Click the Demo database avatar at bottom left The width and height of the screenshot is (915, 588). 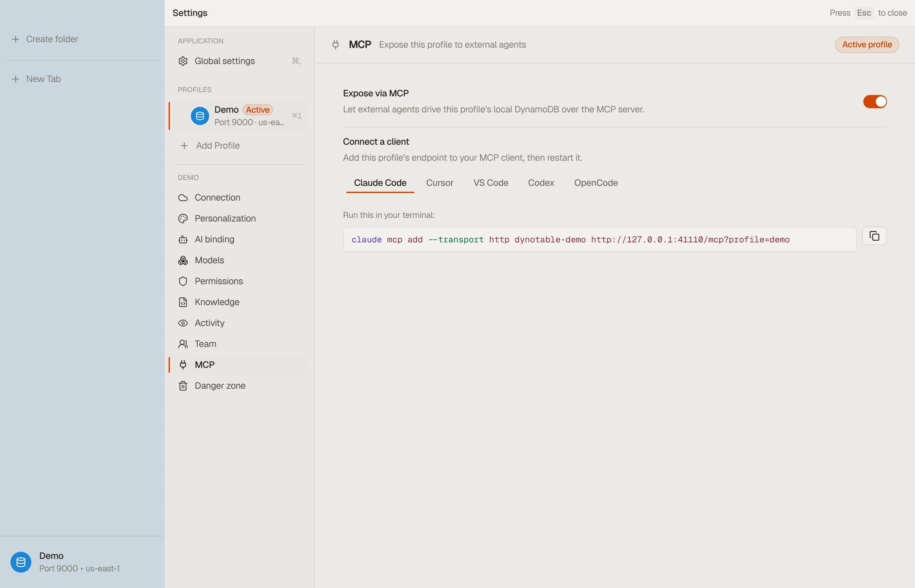(21, 562)
